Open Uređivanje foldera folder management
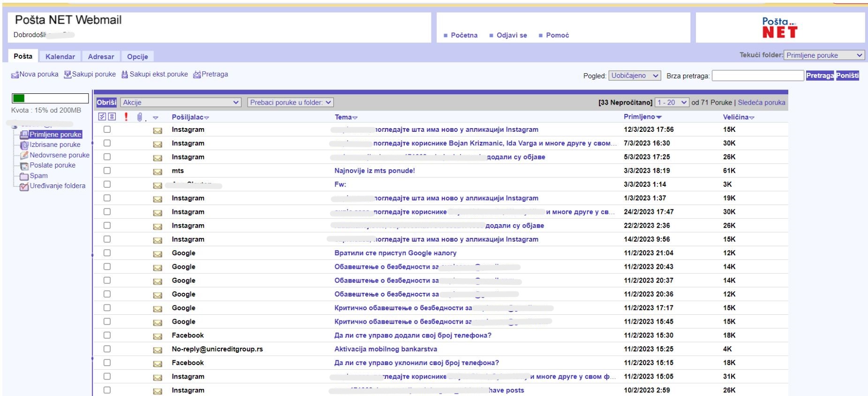 (x=53, y=186)
